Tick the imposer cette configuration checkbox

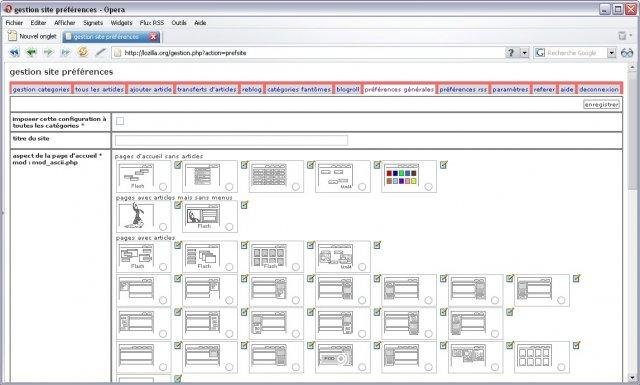click(120, 121)
